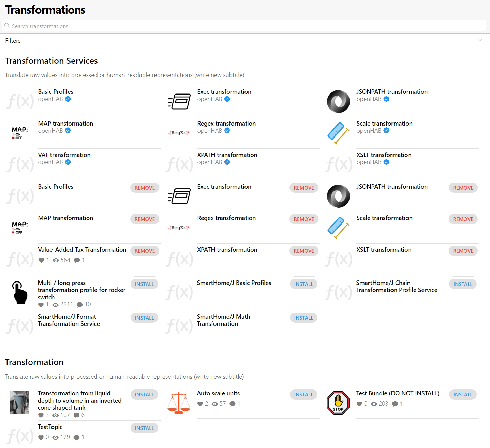Click the Regex transformation icon with REMOVE

click(179, 228)
